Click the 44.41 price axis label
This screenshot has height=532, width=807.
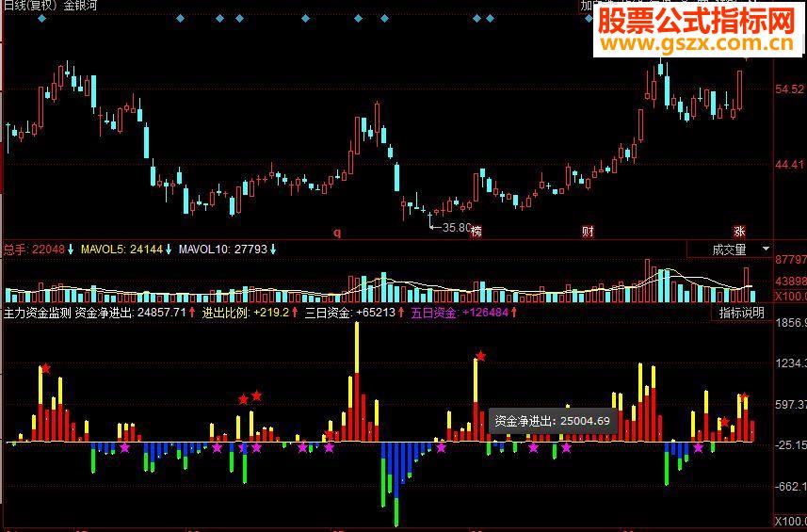coord(790,165)
